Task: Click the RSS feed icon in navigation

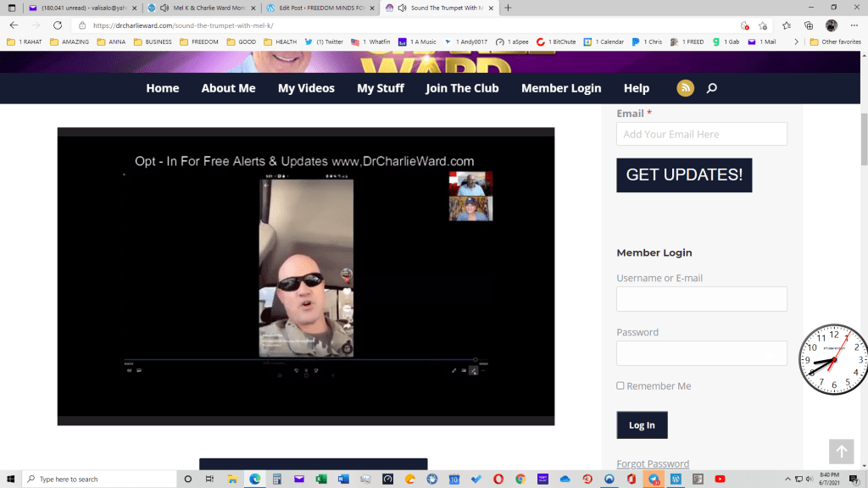Action: [x=685, y=88]
